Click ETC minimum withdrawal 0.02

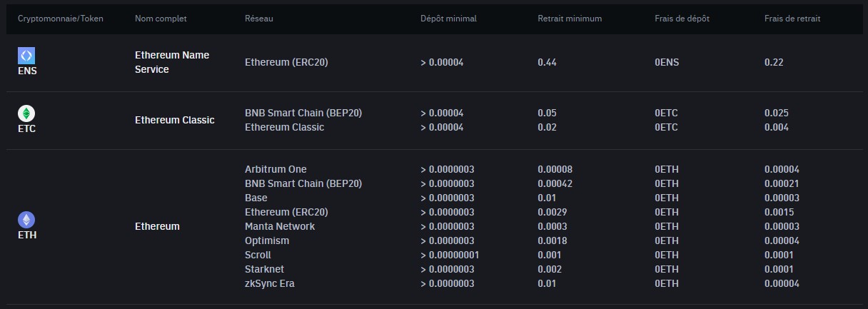point(547,127)
